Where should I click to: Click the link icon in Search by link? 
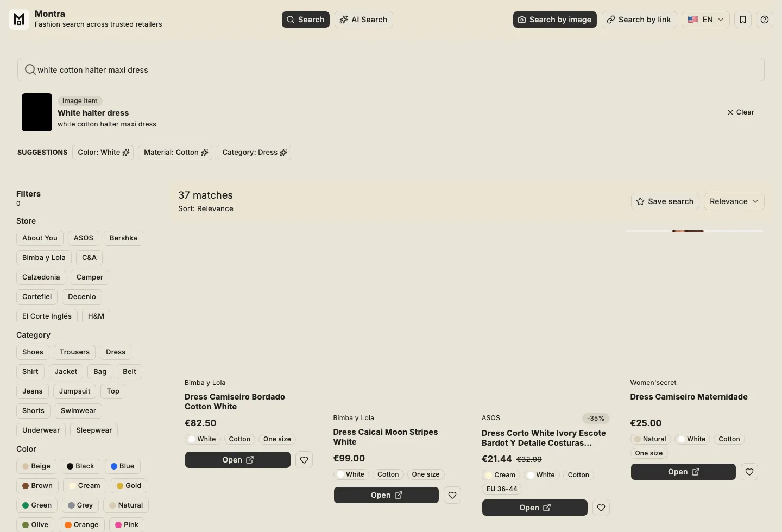click(611, 20)
